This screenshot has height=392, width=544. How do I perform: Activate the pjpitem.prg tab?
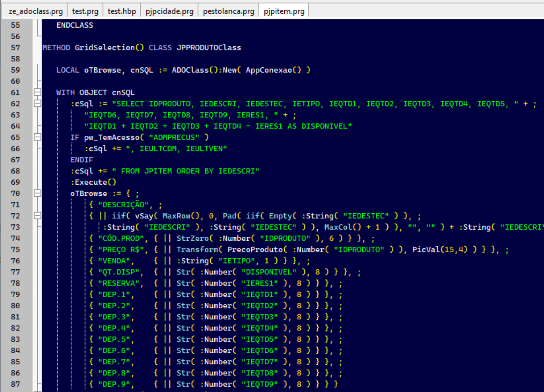coord(284,11)
